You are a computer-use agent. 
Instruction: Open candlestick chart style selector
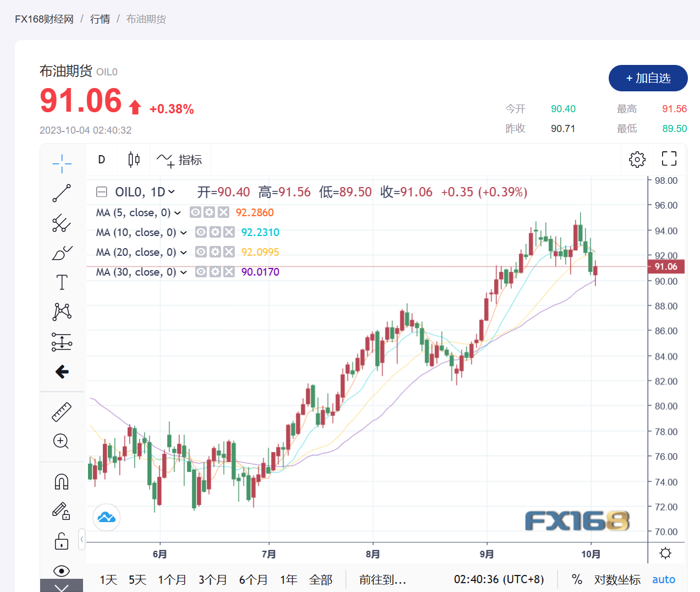[x=134, y=160]
